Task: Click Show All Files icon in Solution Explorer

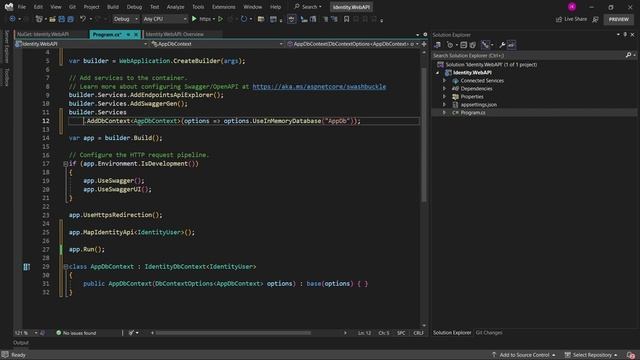Action: coord(473,45)
